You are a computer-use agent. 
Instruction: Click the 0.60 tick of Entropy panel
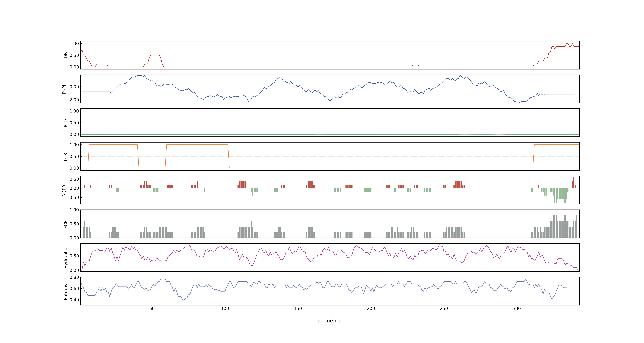[74, 289]
